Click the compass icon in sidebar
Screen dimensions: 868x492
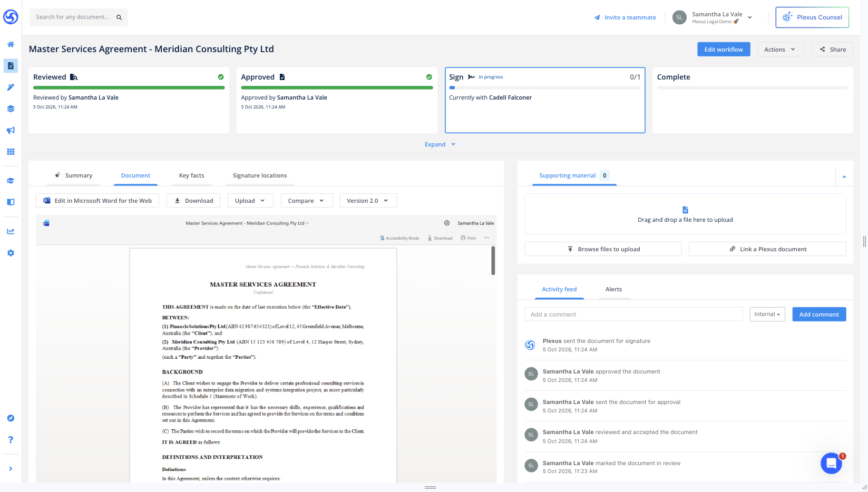tap(11, 418)
